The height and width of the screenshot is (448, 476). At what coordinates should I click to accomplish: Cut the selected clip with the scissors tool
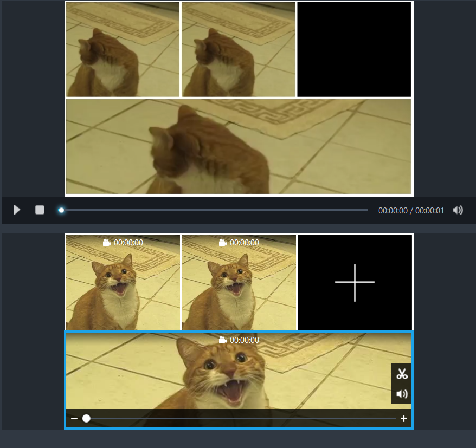402,373
